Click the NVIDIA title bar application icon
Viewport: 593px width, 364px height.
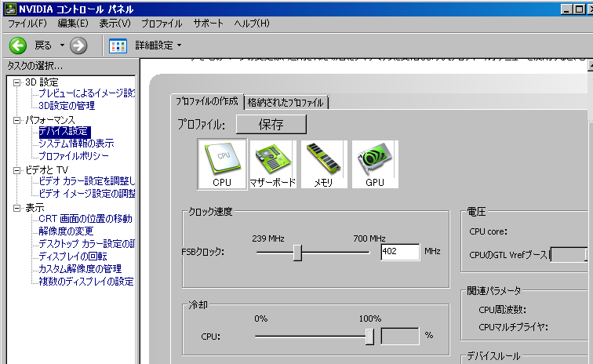(10, 9)
